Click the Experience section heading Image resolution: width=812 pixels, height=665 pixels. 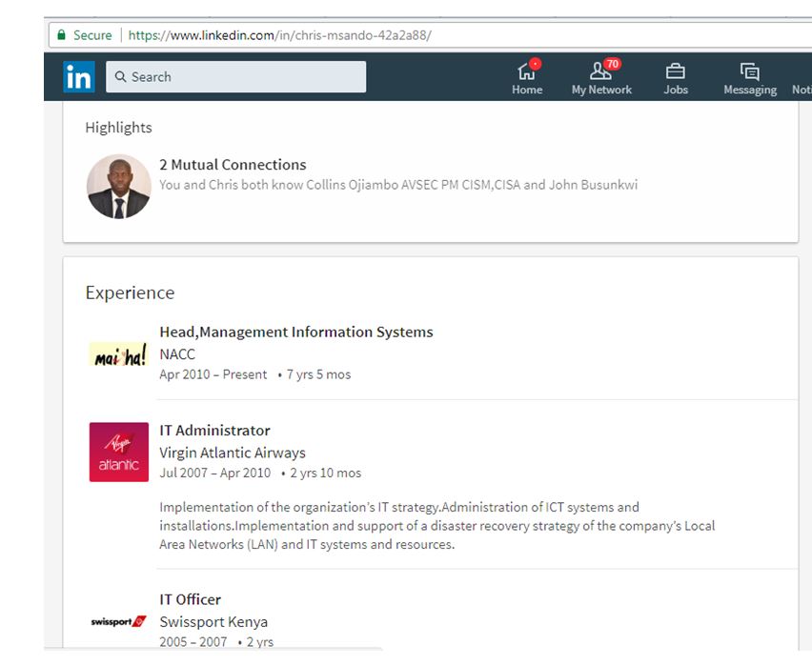click(130, 292)
